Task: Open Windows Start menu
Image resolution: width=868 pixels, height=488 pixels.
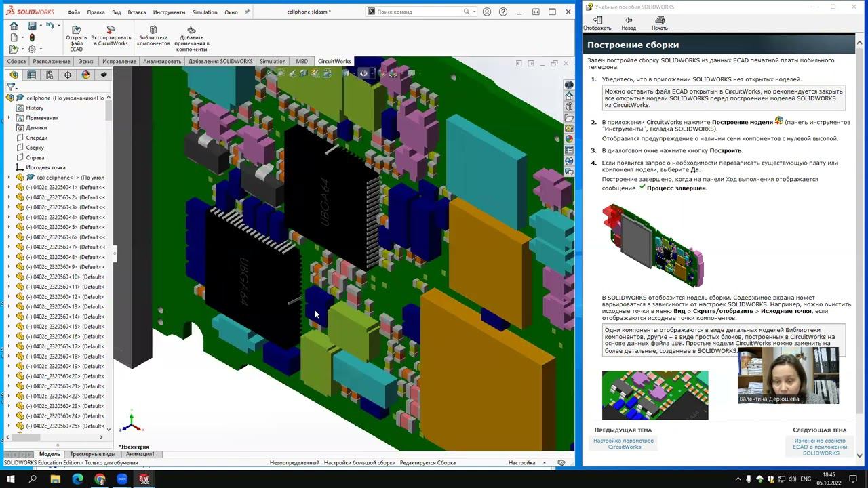Action: [11, 479]
